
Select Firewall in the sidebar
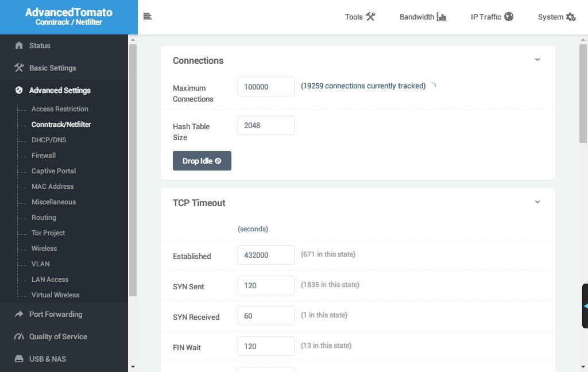44,156
